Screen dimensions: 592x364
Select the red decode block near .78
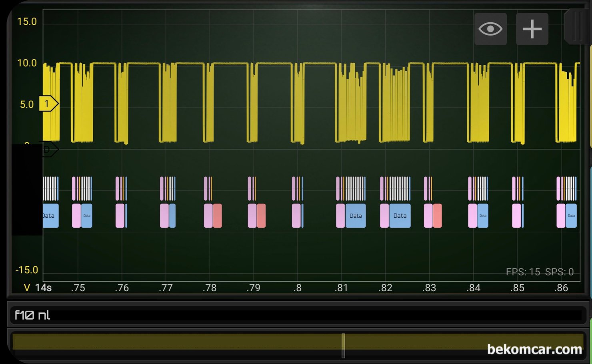pos(217,216)
